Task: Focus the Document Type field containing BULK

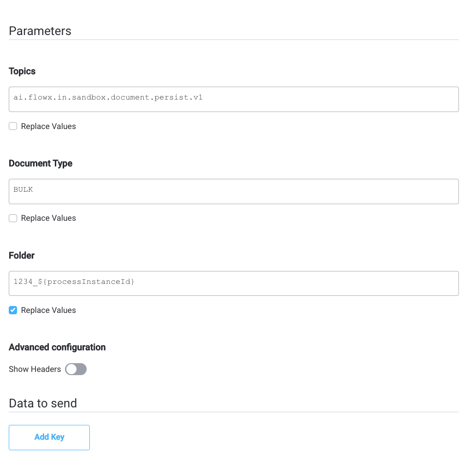Action: pyautogui.click(x=234, y=192)
